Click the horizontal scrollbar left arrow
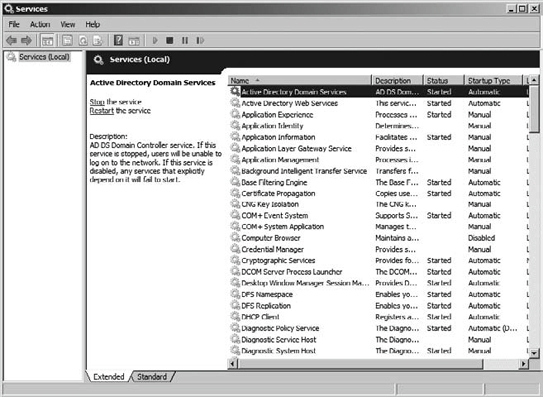The image size is (543, 397). (233, 364)
